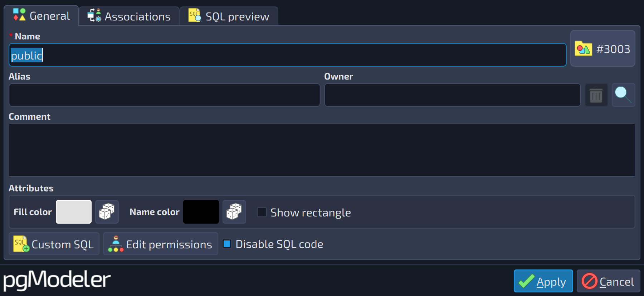644x296 pixels.
Task: Open owner selector with magnifier icon
Action: point(623,95)
